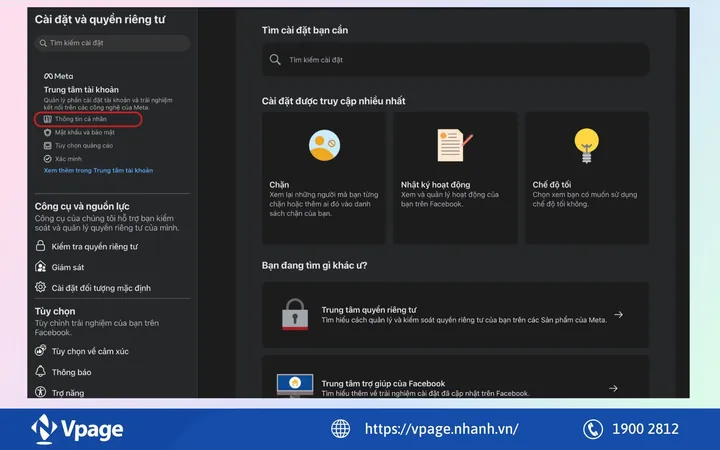Click the Giám sát house icon

(x=40, y=267)
